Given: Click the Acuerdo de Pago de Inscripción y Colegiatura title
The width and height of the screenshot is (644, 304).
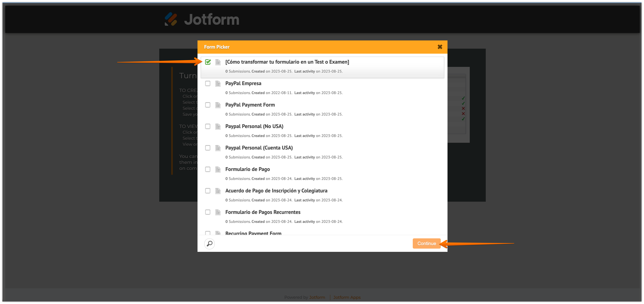Looking at the screenshot, I should (x=276, y=191).
